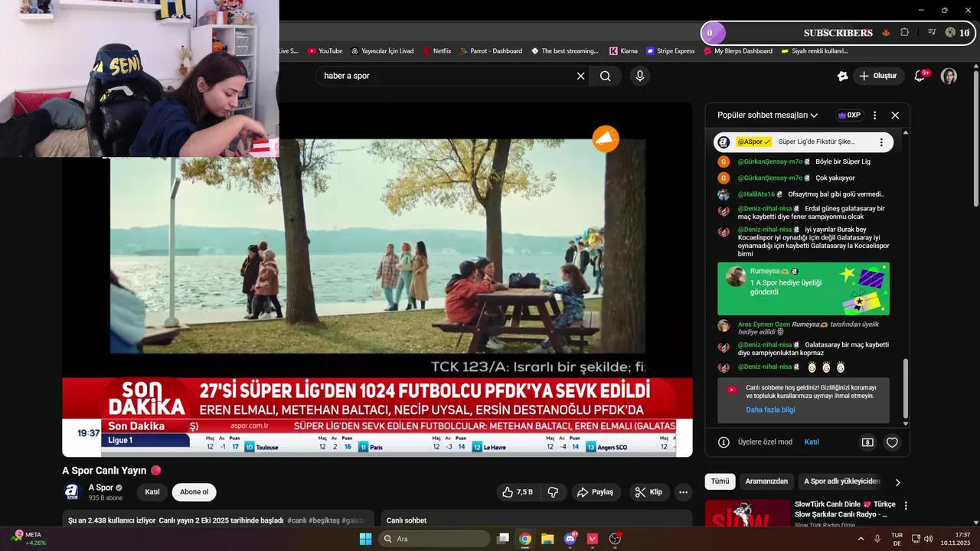Show hidden system tray icons
The height and width of the screenshot is (551, 980).
861,539
